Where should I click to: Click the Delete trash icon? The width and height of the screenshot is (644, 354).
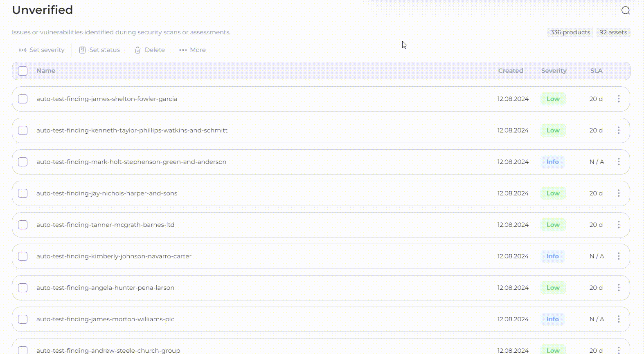pyautogui.click(x=137, y=50)
